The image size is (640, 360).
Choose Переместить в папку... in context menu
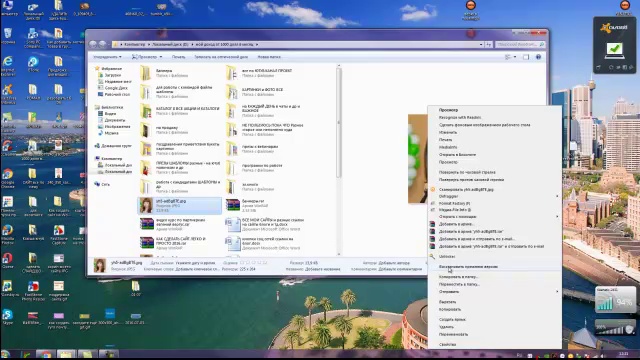[459, 284]
